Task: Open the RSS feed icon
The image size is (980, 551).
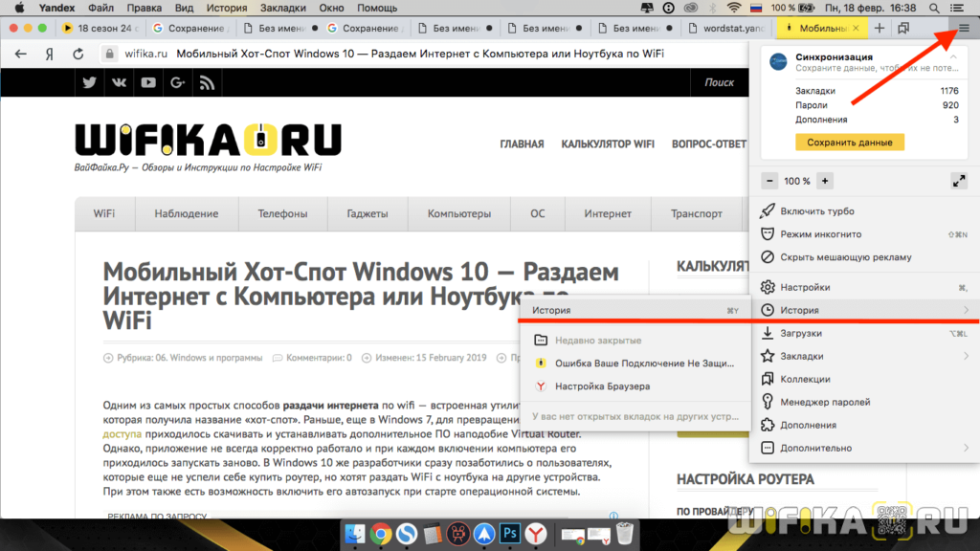Action: (207, 82)
